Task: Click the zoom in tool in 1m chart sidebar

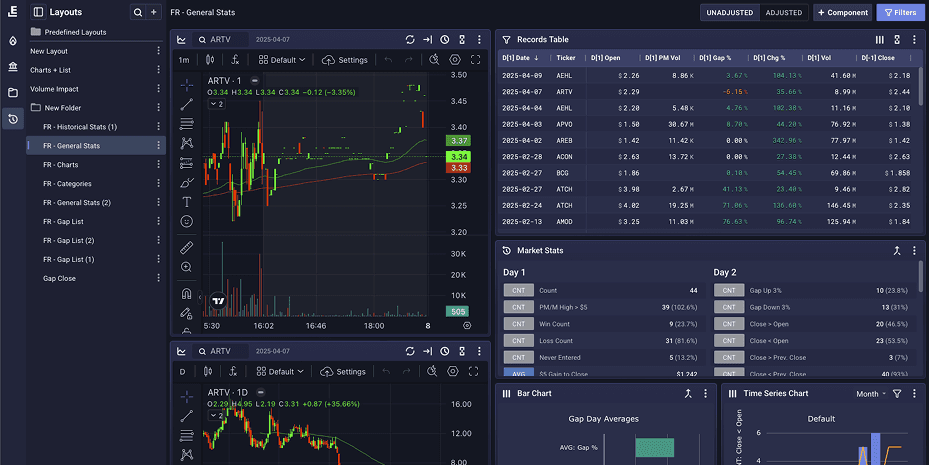Action: point(187,267)
